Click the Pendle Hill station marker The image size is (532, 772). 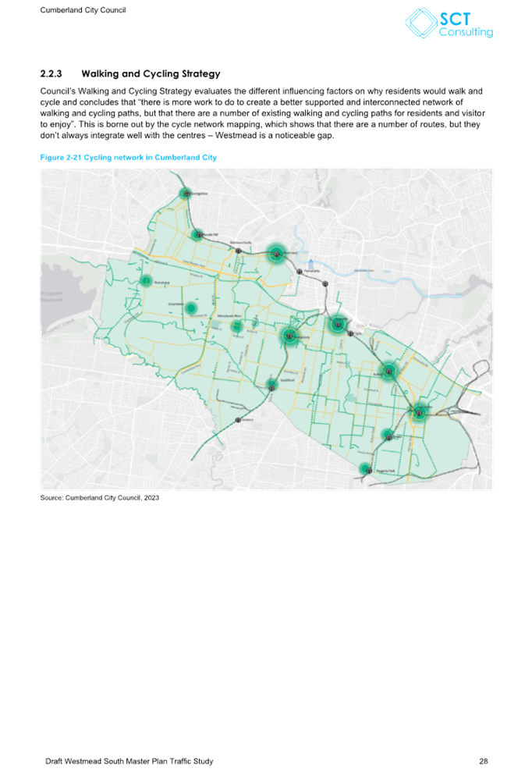tap(198, 235)
